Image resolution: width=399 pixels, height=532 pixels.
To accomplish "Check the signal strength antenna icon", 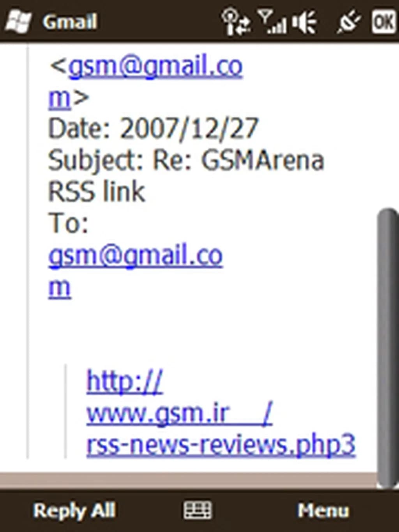I will click(x=272, y=22).
